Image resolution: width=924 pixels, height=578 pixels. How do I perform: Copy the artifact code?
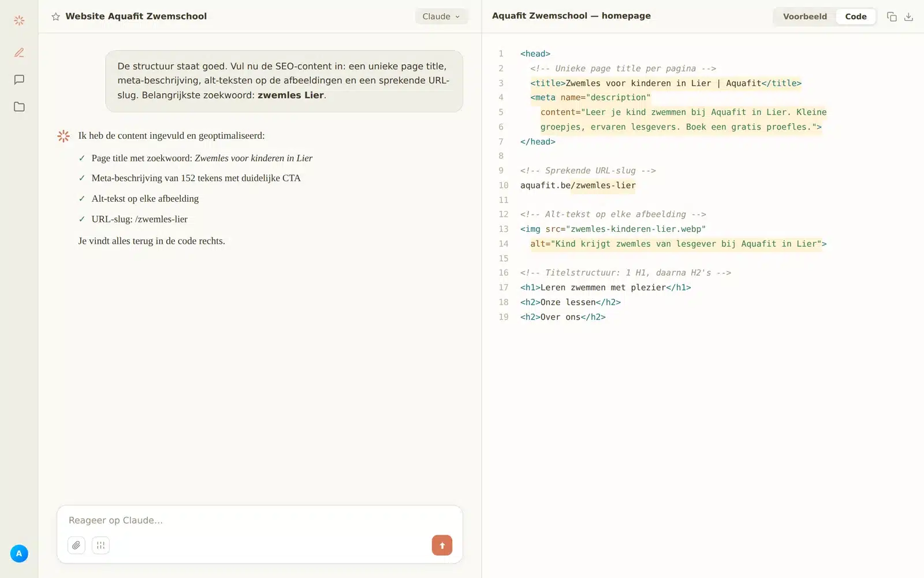pyautogui.click(x=892, y=17)
